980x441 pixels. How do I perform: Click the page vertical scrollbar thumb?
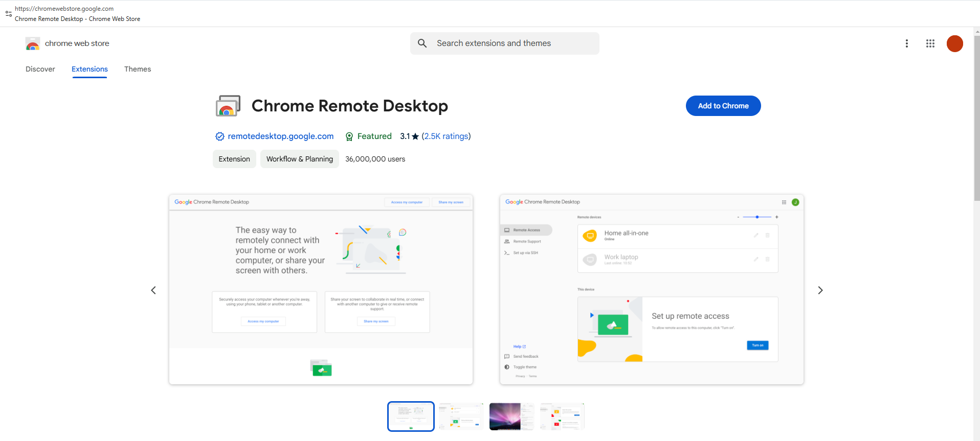coord(977,118)
